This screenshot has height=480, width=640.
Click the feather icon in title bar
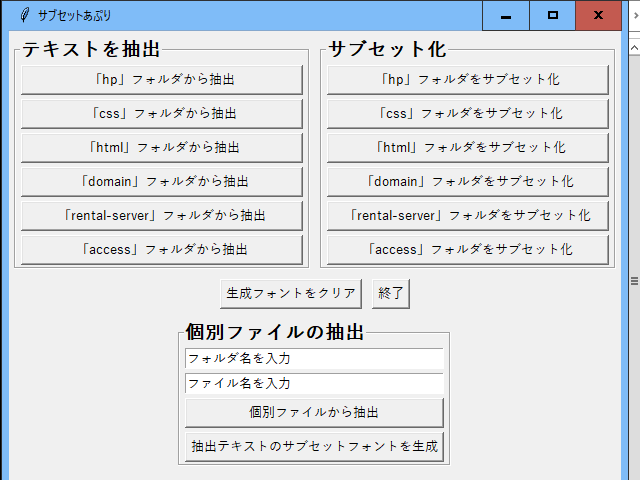point(25,16)
